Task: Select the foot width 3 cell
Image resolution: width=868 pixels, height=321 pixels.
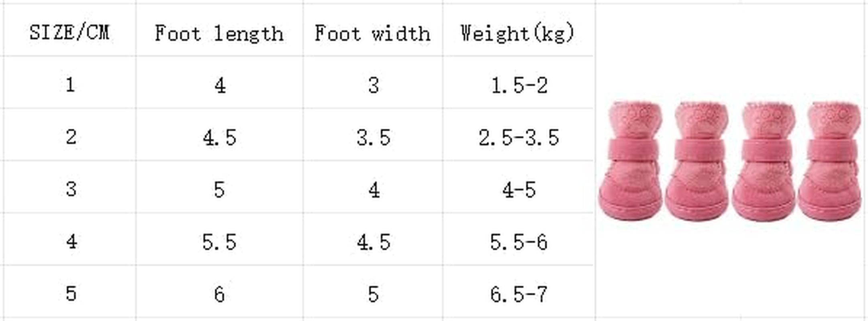Action: pos(374,85)
